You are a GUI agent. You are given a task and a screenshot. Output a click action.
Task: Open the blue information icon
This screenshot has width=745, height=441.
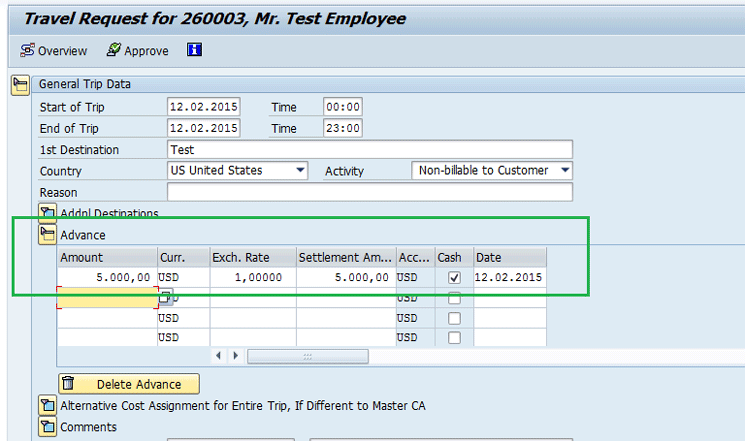pyautogui.click(x=195, y=50)
